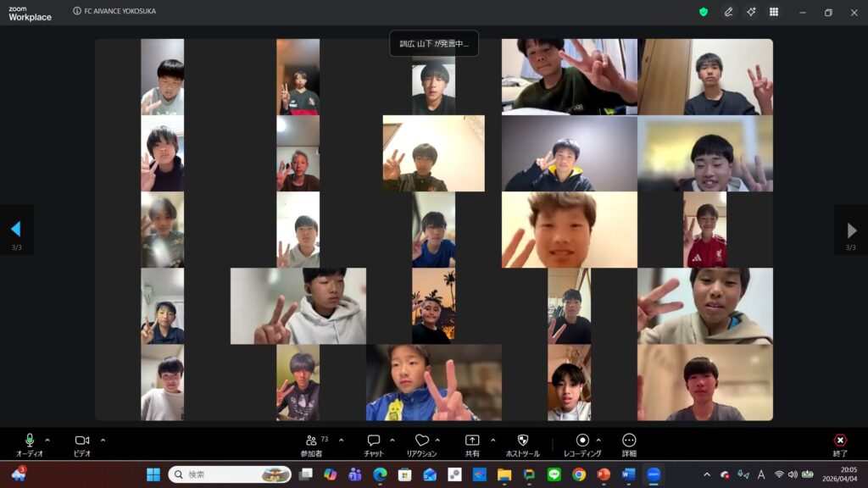The width and height of the screenshot is (868, 488).
Task: Toggle recording with the レコーディング button
Action: point(582,441)
